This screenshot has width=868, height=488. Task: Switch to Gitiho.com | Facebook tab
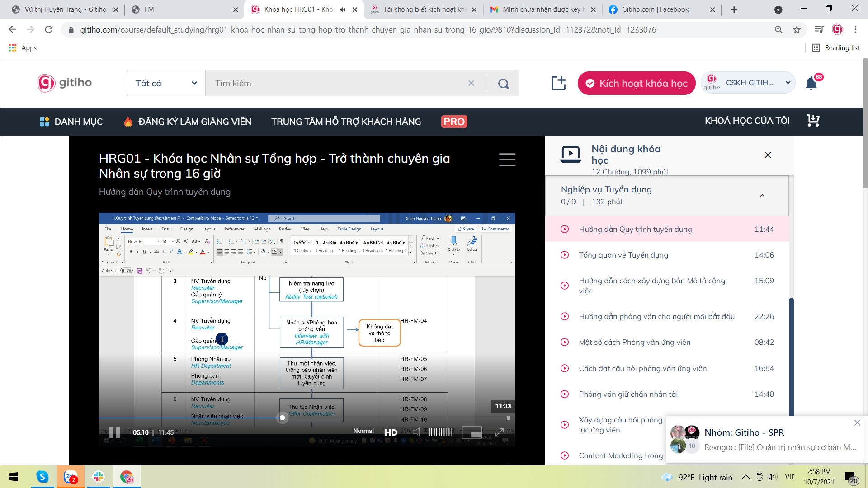661,9
